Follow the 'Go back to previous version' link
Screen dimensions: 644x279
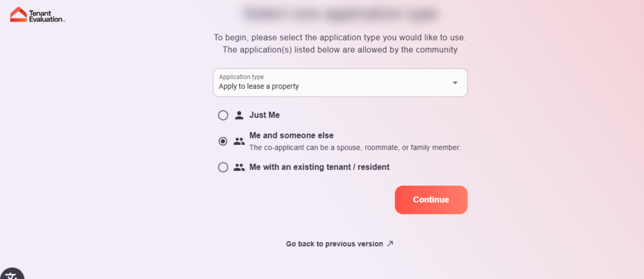(334, 244)
